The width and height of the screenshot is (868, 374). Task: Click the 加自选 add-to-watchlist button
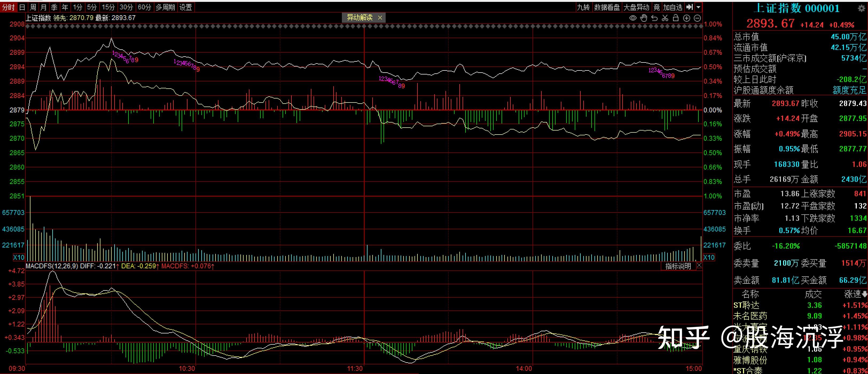(672, 7)
